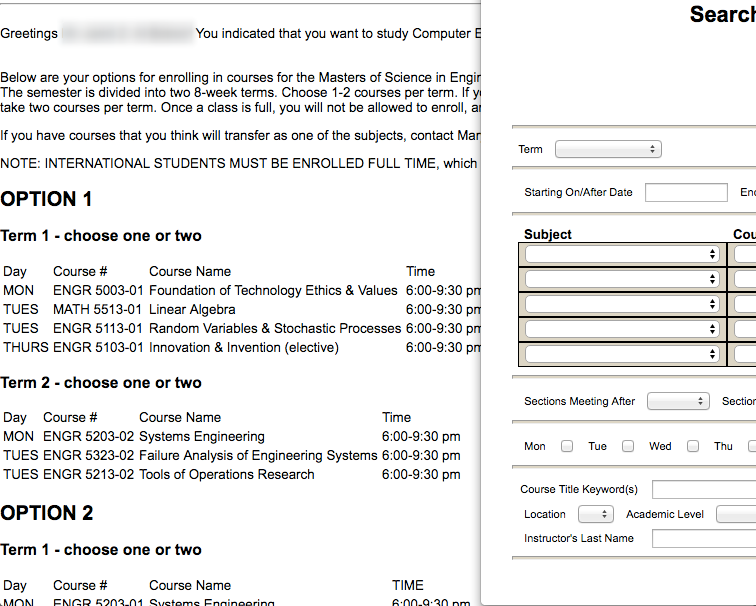The height and width of the screenshot is (606, 756).
Task: Click MATH 5513-01 course number
Action: [x=97, y=310]
